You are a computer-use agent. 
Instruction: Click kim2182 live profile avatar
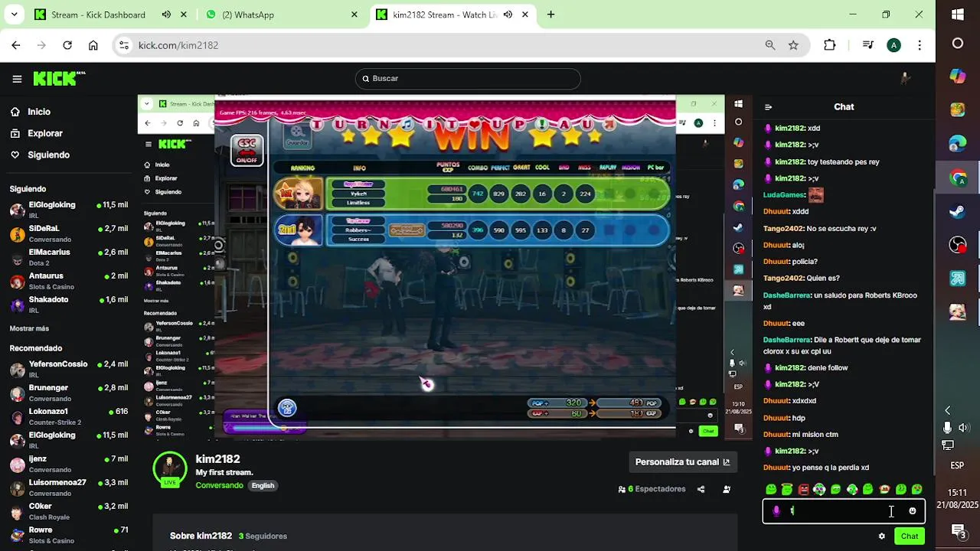click(170, 468)
